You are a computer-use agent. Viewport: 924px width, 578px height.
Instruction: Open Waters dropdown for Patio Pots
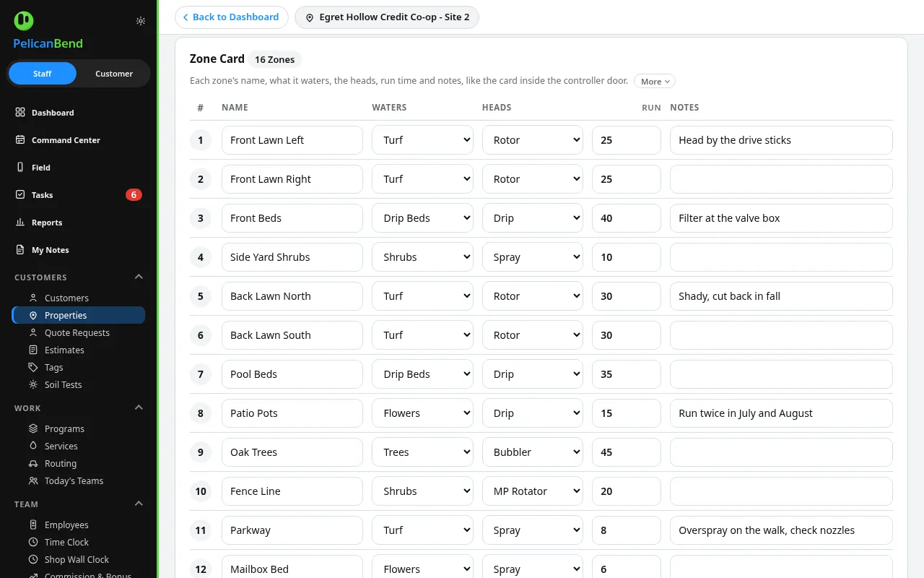(x=422, y=413)
